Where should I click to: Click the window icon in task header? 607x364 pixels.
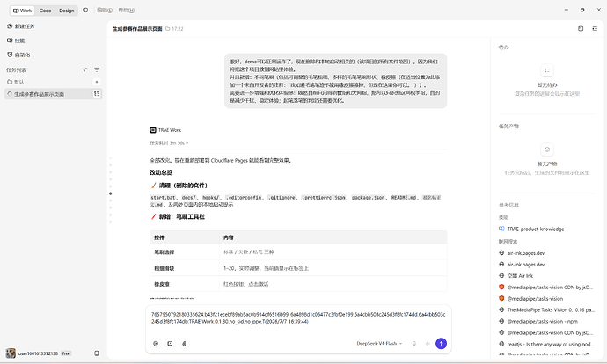(581, 29)
